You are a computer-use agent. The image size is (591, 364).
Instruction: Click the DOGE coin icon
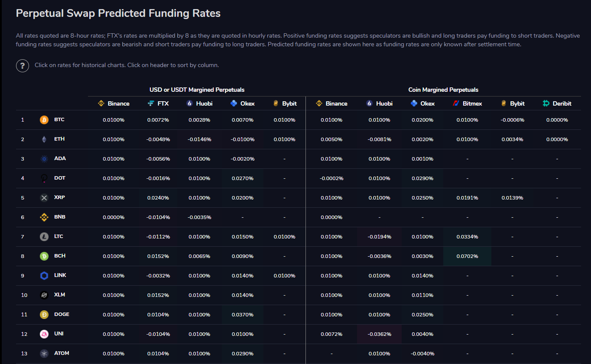coord(44,315)
